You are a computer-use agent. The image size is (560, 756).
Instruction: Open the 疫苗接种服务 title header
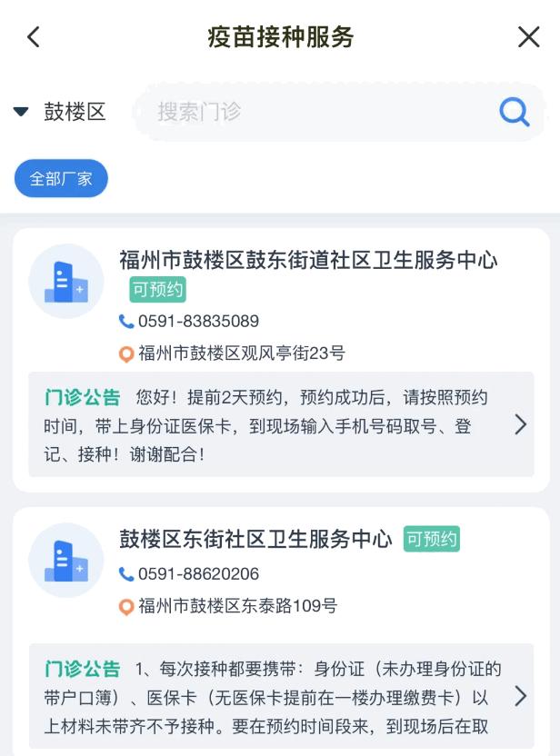[x=280, y=36]
